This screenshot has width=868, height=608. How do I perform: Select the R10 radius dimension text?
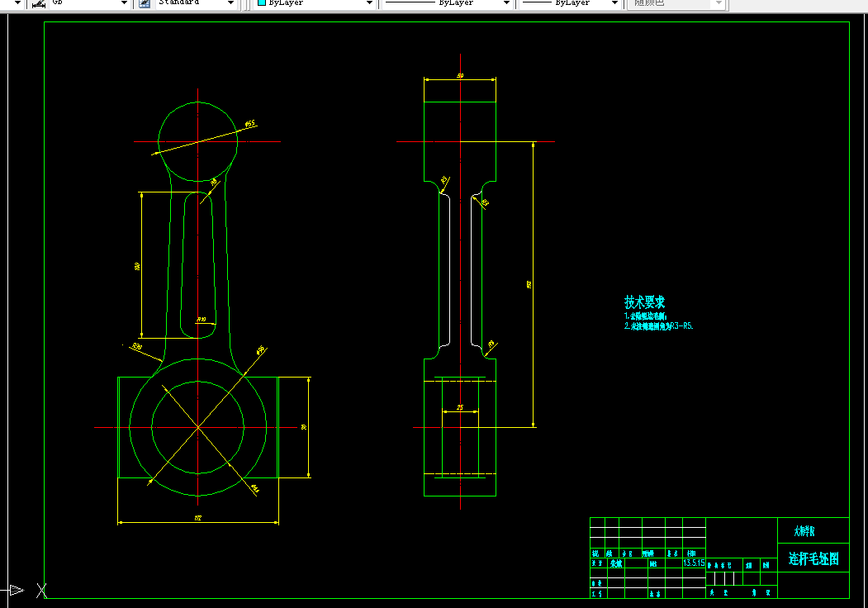(202, 320)
